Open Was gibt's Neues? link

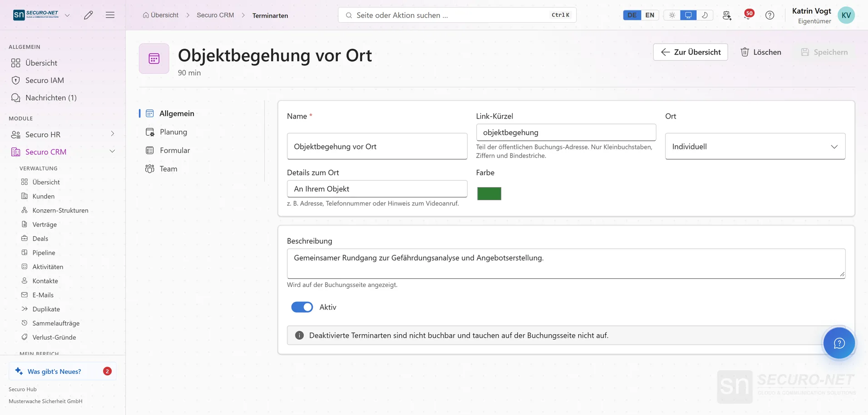(63, 371)
